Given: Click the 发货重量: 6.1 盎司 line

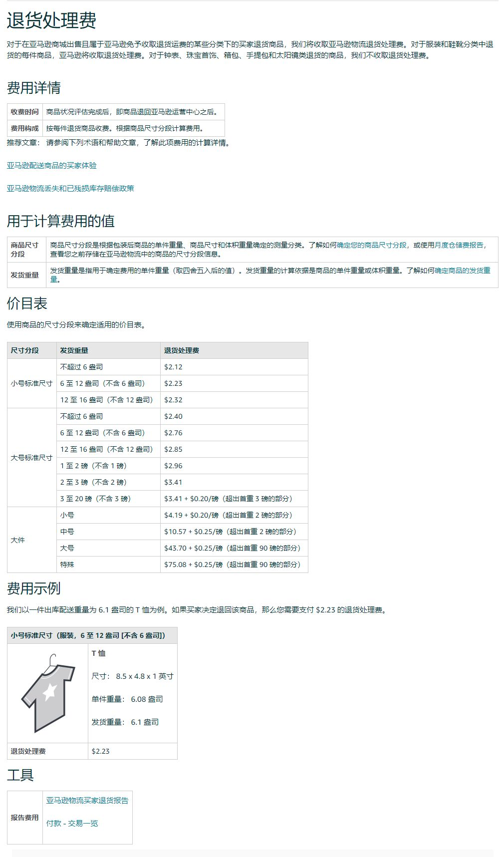Looking at the screenshot, I should [125, 722].
